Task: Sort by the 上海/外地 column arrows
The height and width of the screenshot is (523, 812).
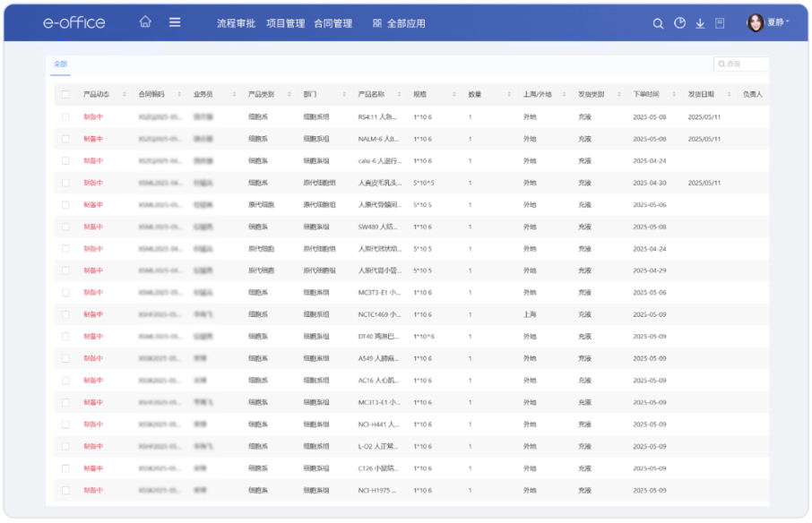Action: 564,94
